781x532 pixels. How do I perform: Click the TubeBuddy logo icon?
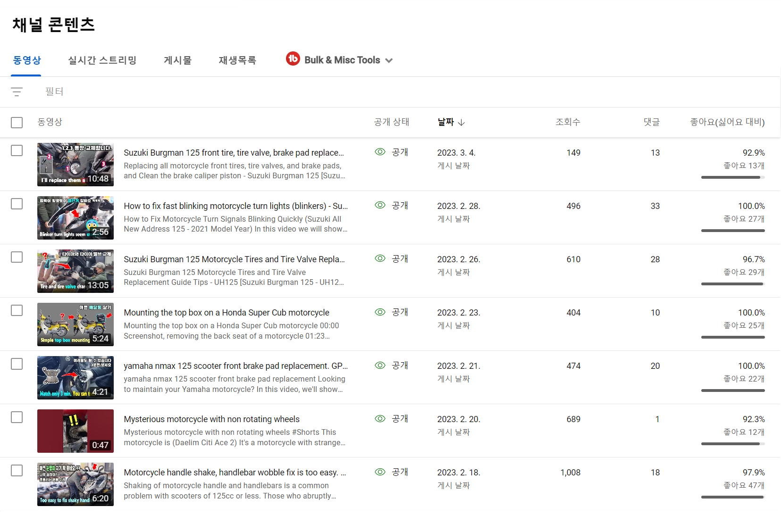click(293, 58)
